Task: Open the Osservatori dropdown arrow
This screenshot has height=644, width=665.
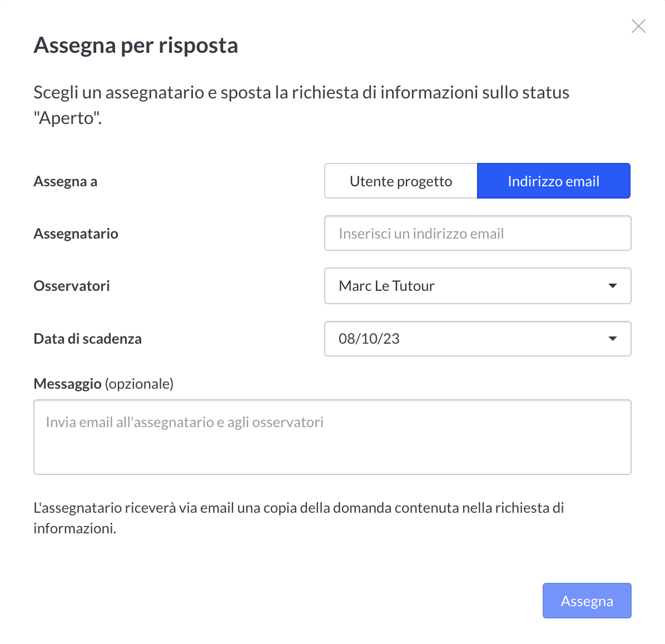Action: [612, 286]
